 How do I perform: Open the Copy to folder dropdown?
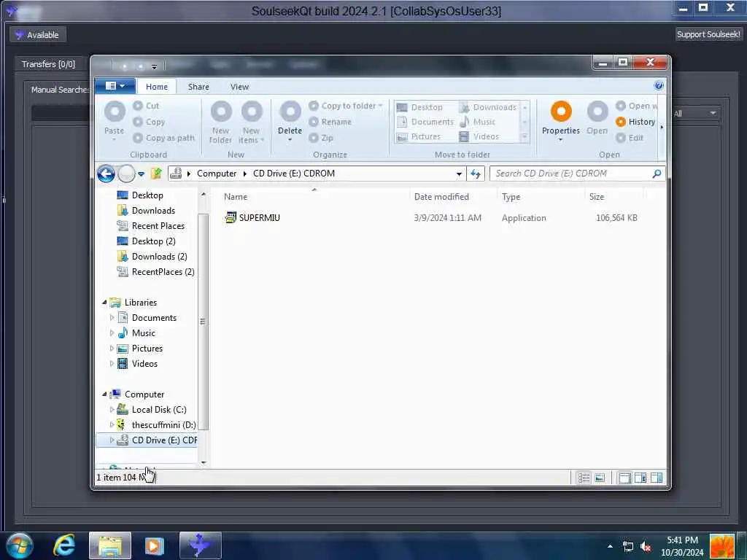[x=345, y=106]
